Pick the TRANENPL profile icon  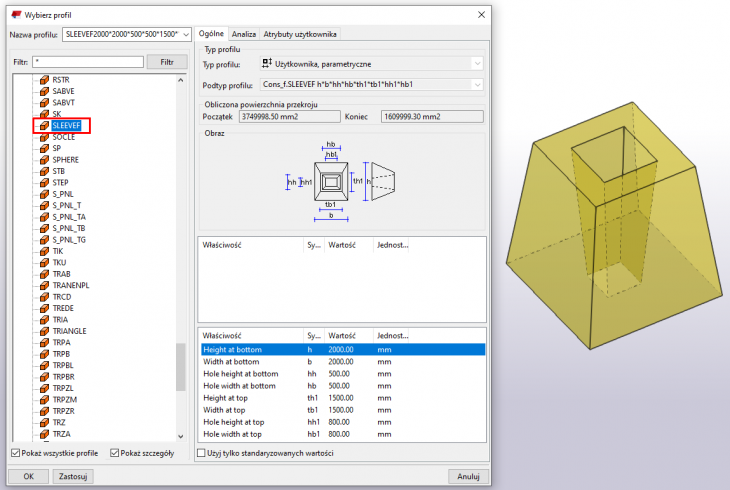point(43,285)
